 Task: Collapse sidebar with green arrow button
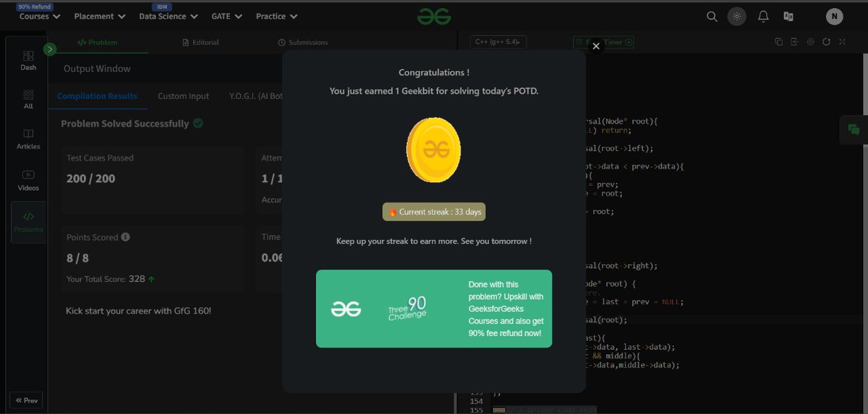(x=50, y=49)
